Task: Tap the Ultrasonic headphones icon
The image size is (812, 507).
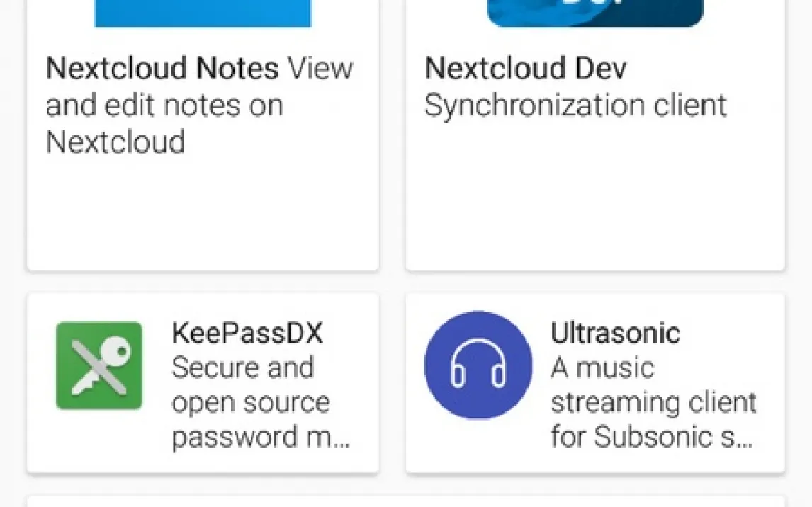Action: tap(478, 365)
